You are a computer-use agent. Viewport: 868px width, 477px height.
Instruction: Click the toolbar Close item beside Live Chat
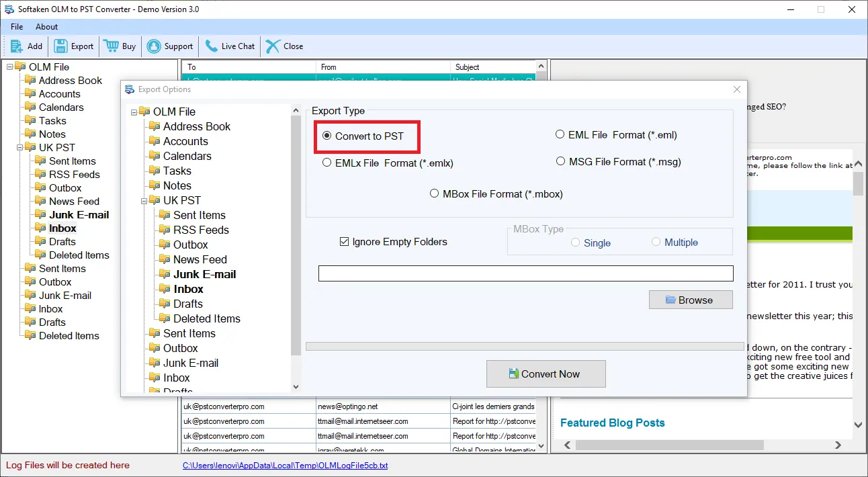click(285, 46)
